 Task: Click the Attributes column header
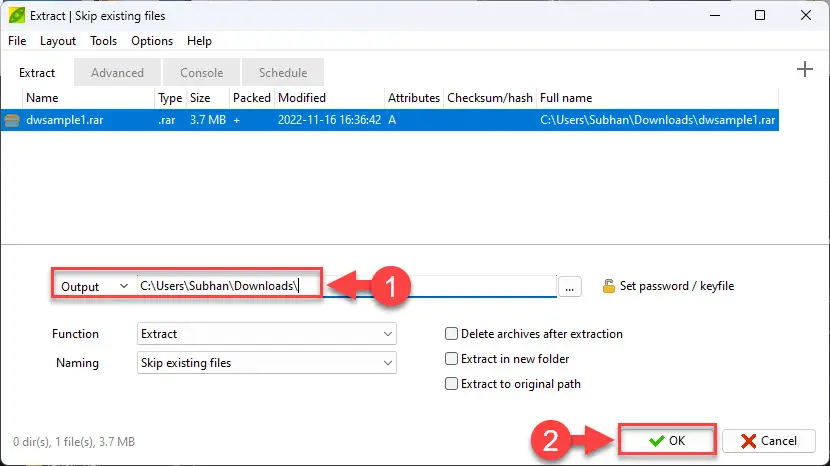pyautogui.click(x=413, y=98)
